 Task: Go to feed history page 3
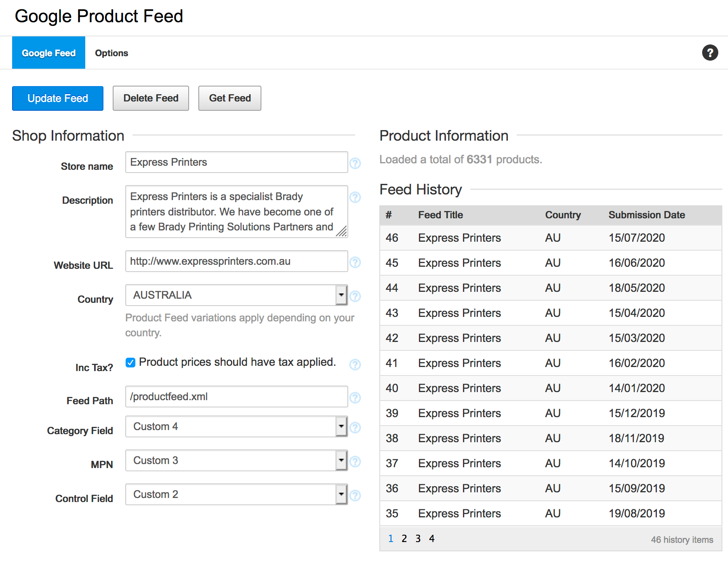(418, 539)
